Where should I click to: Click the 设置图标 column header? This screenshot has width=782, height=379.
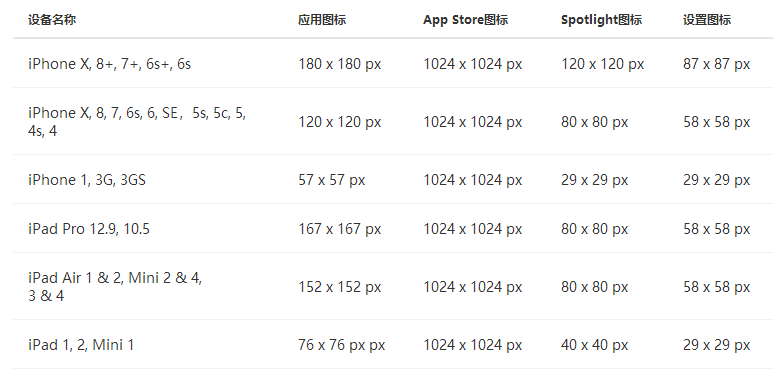(707, 20)
